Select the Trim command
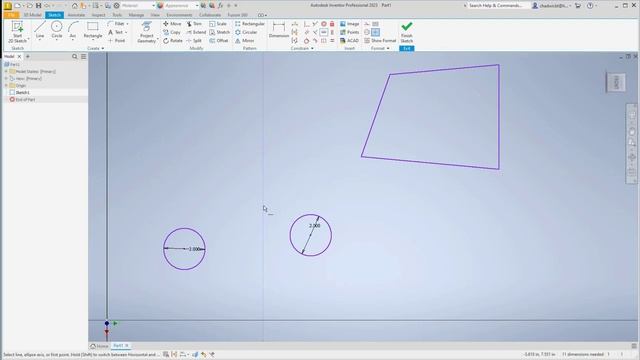Viewport: 640px width, 360px height. [194, 24]
